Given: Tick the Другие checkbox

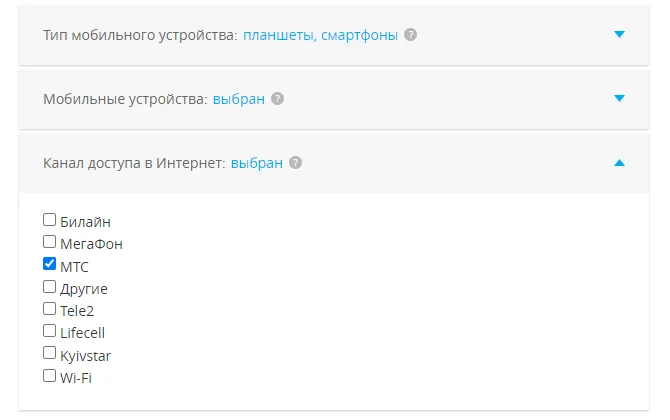Looking at the screenshot, I should point(50,287).
